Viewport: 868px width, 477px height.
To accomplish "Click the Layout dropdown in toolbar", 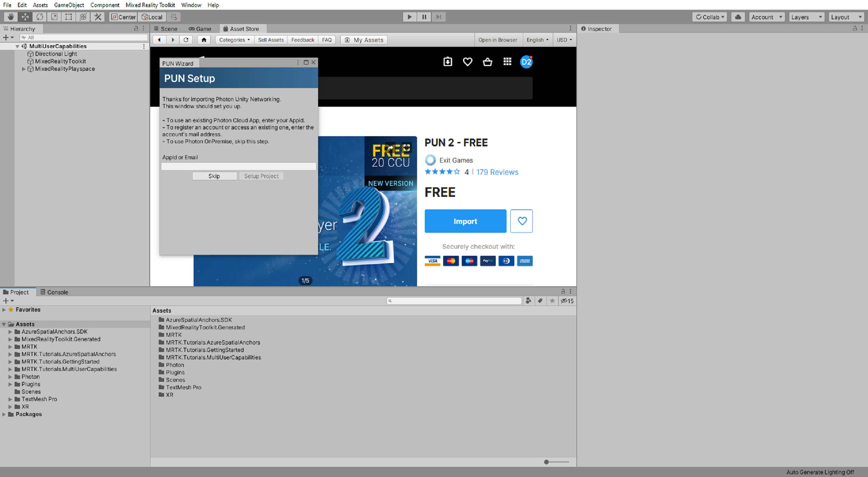I will pyautogui.click(x=845, y=17).
